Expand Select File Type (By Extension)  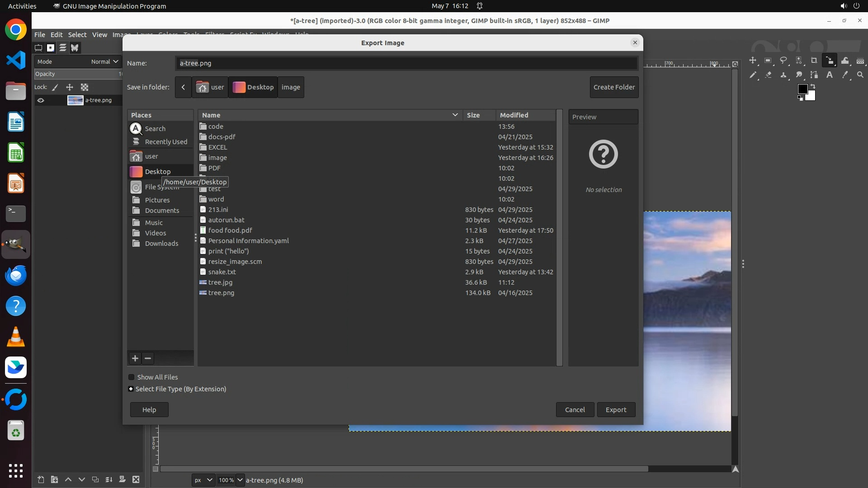[131, 389]
